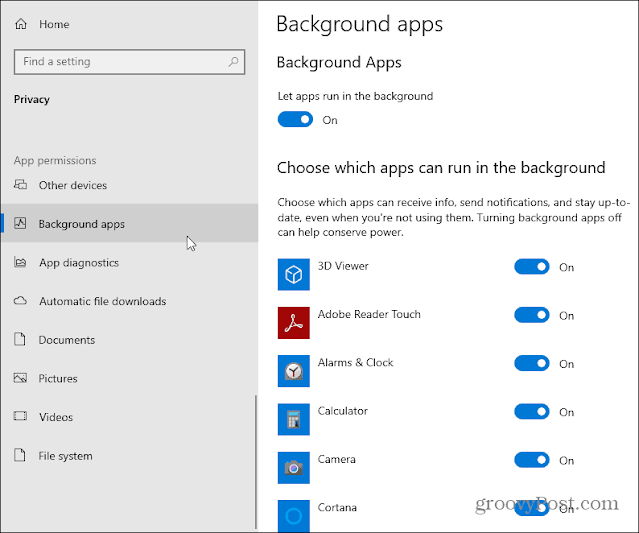639x533 pixels.
Task: Click the 3D Viewer label
Action: pyautogui.click(x=343, y=266)
